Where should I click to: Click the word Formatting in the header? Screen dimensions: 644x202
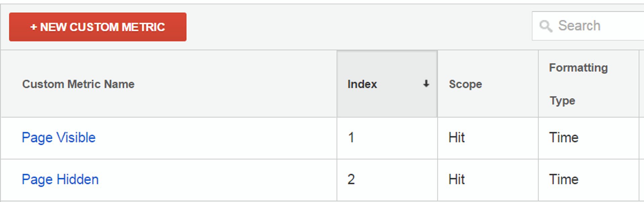coord(578,68)
